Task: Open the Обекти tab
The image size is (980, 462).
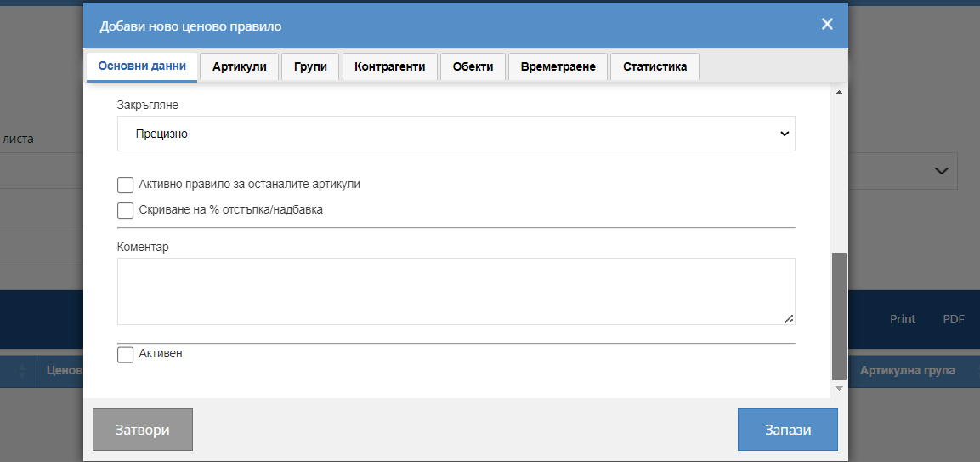Action: pyautogui.click(x=473, y=67)
